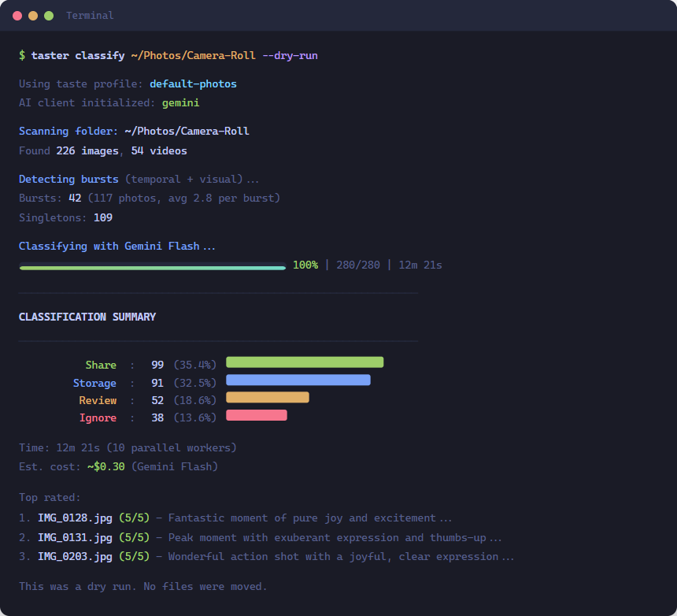Viewport: 677px width, 616px height.
Task: Click bursts count '42'
Action: tap(75, 199)
